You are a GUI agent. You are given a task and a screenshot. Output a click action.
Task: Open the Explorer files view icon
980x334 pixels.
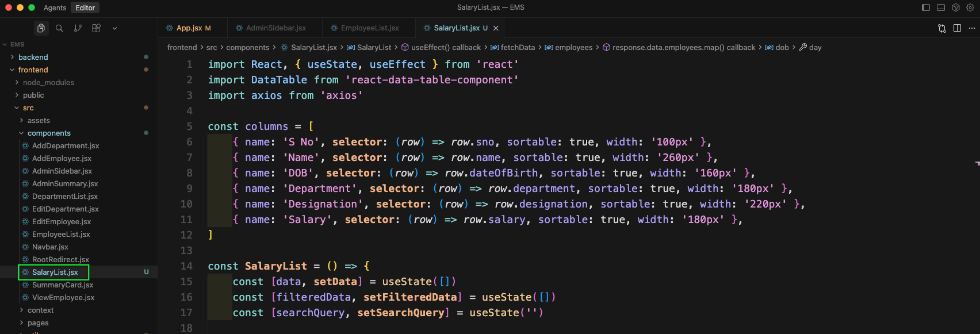click(41, 28)
